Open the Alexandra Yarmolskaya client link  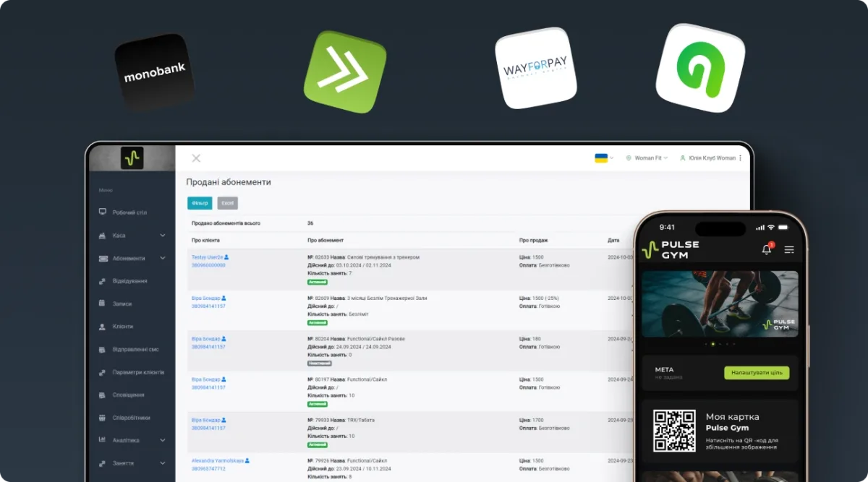point(218,460)
